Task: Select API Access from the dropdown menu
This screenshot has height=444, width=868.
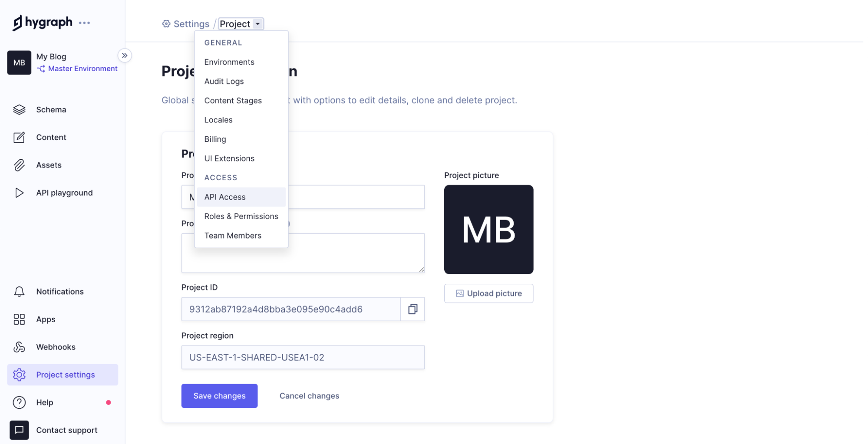Action: [225, 197]
